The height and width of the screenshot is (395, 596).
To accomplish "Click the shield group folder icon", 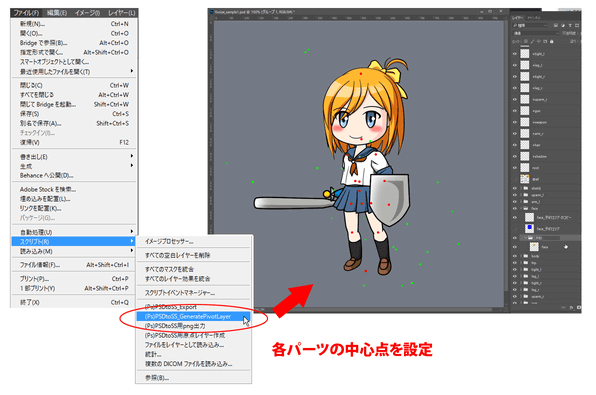I will point(526,188).
